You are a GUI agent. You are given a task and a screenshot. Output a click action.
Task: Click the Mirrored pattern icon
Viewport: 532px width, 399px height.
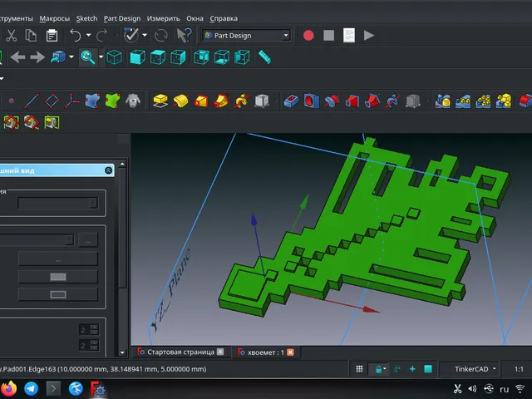(443, 101)
